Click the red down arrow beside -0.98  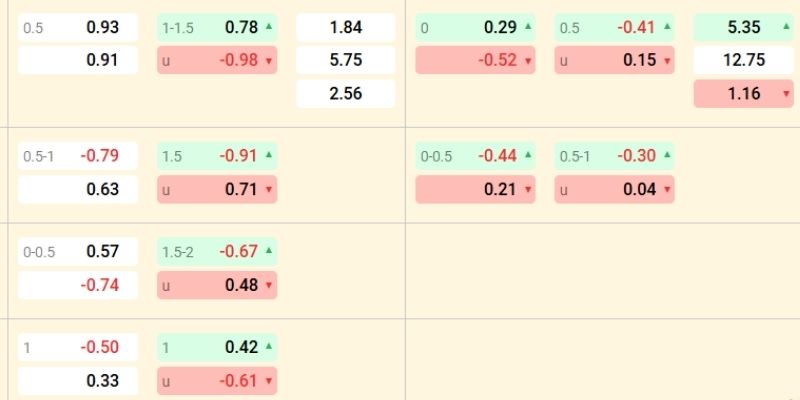[x=267, y=61]
